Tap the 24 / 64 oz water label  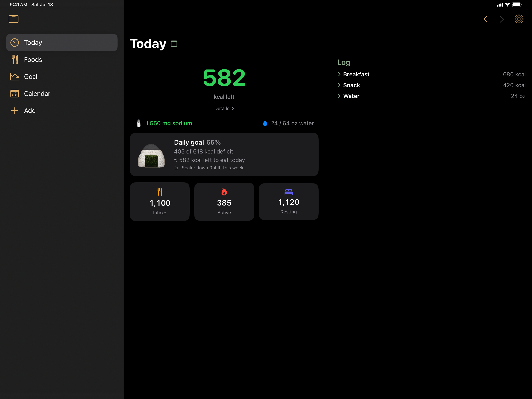(x=292, y=123)
